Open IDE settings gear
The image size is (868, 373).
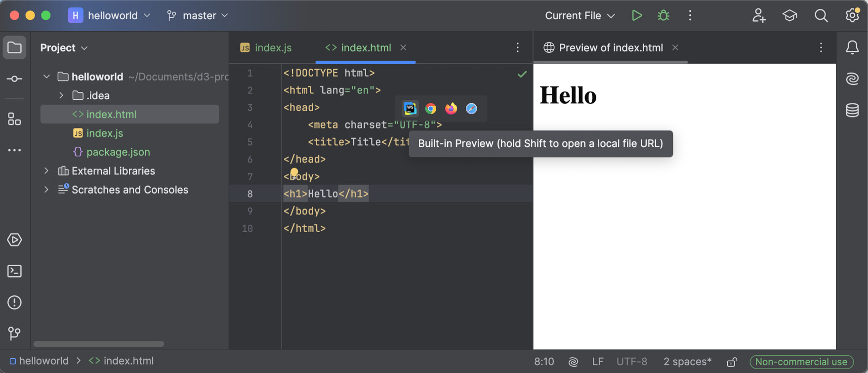[x=852, y=16]
